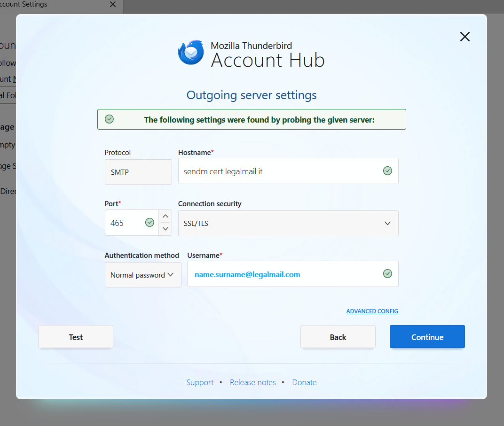Click the Hostname field validation checkmark
The height and width of the screenshot is (426, 504).
[x=387, y=171]
